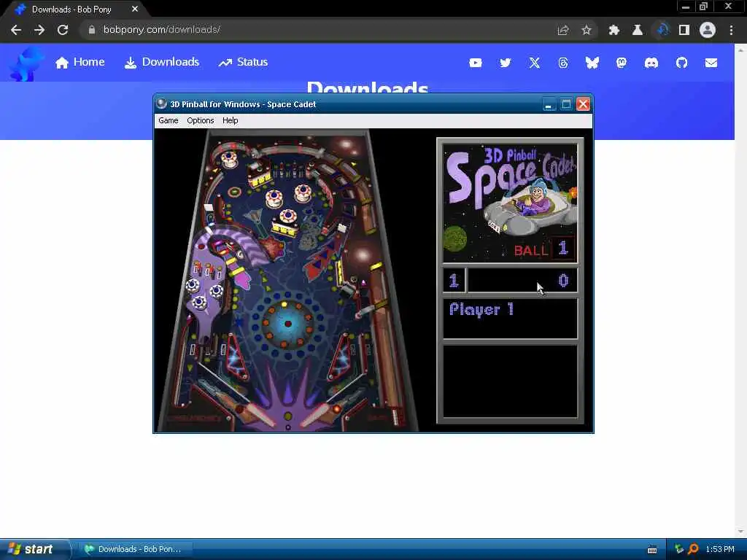Open the Game menu in Pinball
747x560 pixels.
tap(169, 120)
